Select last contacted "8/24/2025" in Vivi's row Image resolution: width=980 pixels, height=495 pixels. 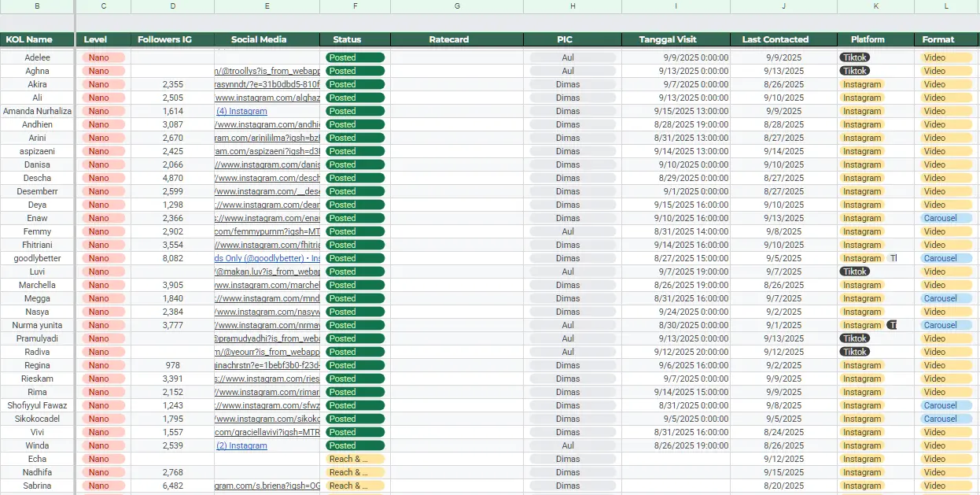[783, 432]
